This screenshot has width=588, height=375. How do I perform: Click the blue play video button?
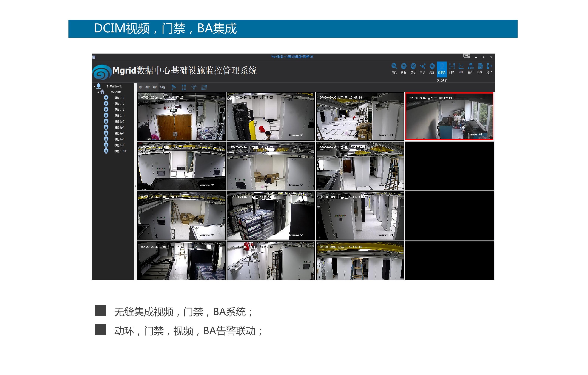174,87
